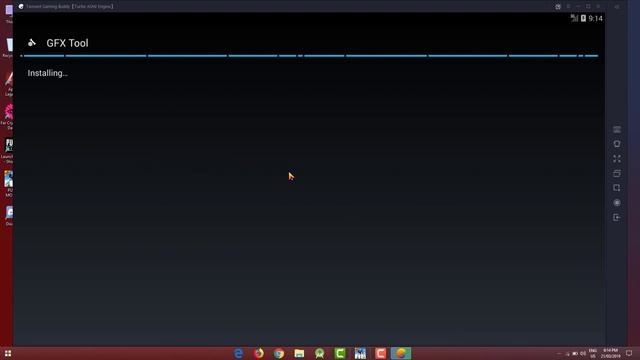The image size is (640, 360).
Task: Switch to Tencent Gaming Buddy taskbar icon
Action: (401, 353)
